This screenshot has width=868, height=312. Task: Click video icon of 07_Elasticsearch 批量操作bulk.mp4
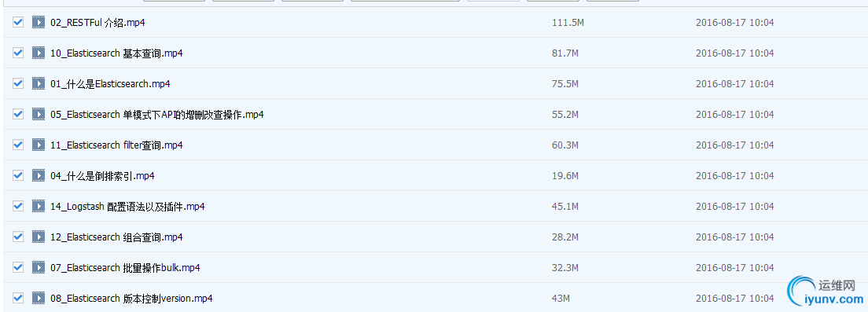(x=39, y=268)
